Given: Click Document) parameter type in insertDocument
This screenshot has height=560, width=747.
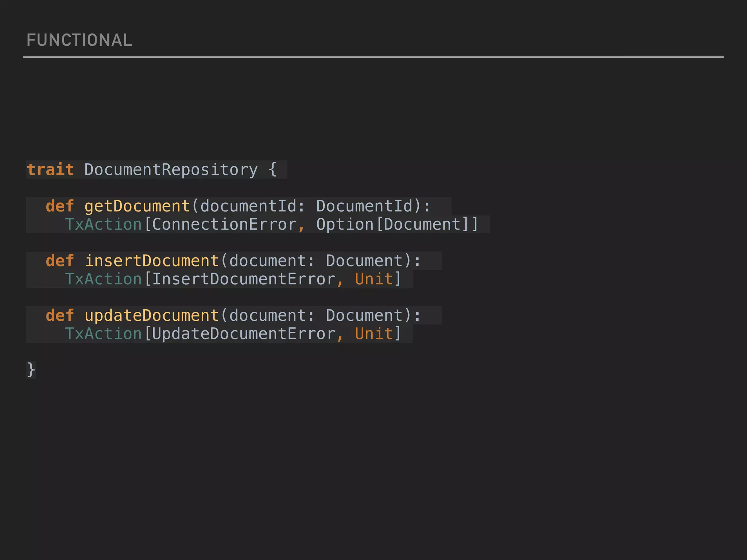Looking at the screenshot, I should coord(369,261).
